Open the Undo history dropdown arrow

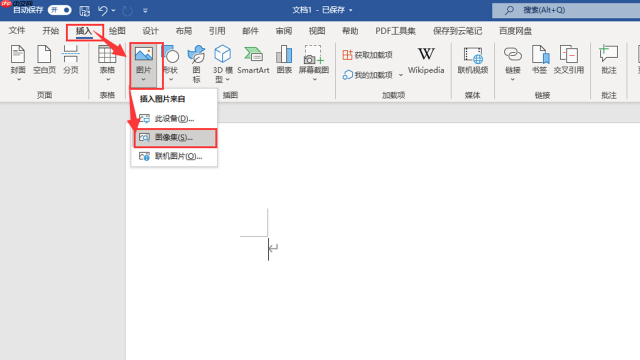(113, 11)
